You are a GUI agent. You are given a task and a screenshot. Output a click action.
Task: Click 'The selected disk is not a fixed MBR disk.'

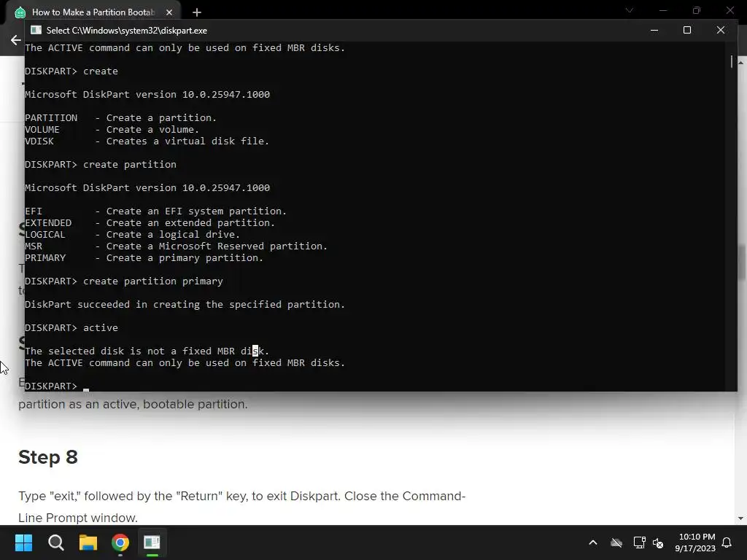pos(147,351)
